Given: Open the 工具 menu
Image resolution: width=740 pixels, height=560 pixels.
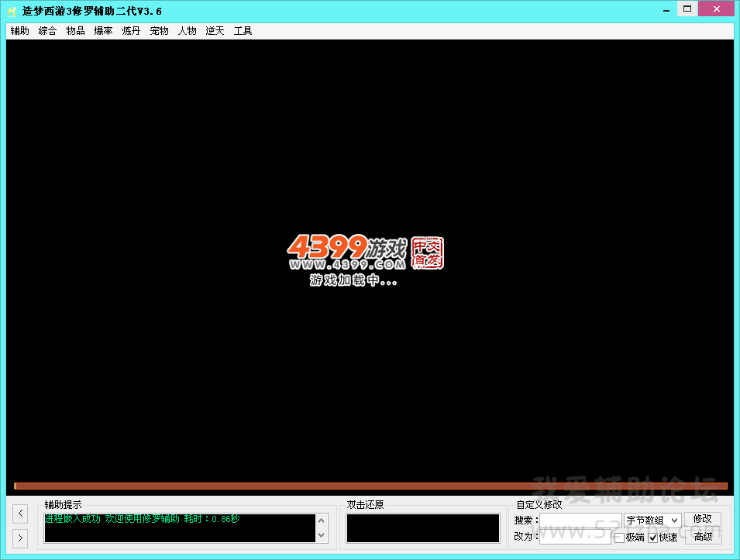Looking at the screenshot, I should coord(243,31).
